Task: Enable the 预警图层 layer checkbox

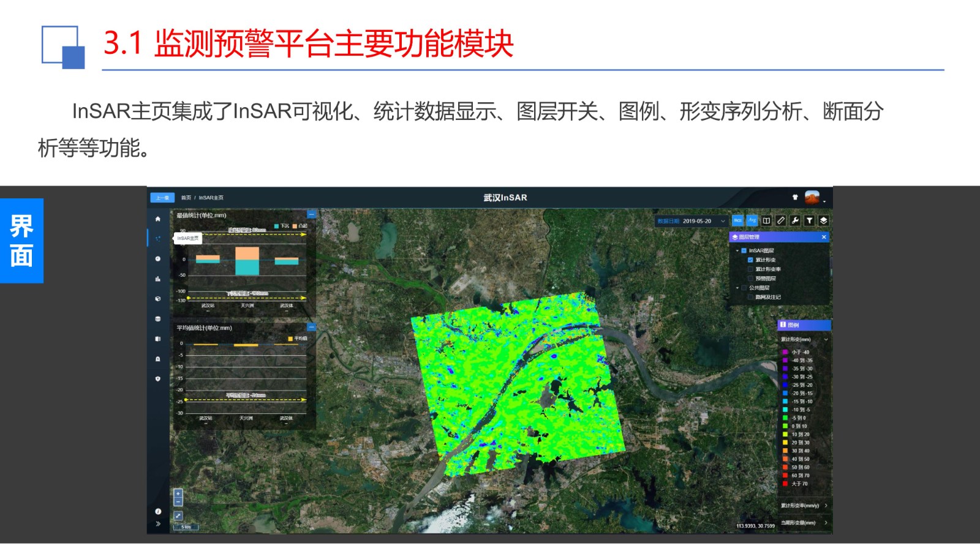Action: tap(750, 279)
